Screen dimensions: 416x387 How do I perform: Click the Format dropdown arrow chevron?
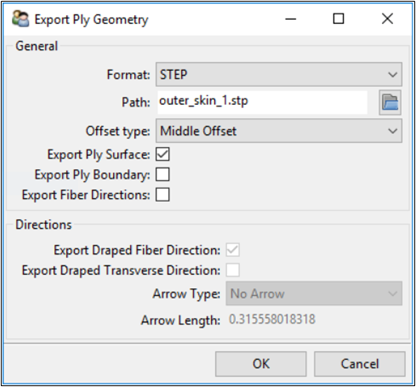click(x=393, y=75)
